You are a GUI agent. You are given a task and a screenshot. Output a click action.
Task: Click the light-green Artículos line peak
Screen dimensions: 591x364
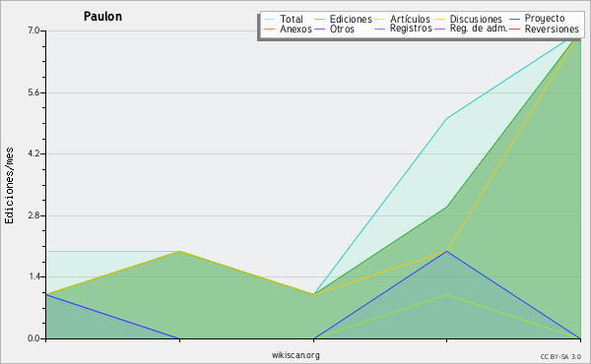click(446, 294)
